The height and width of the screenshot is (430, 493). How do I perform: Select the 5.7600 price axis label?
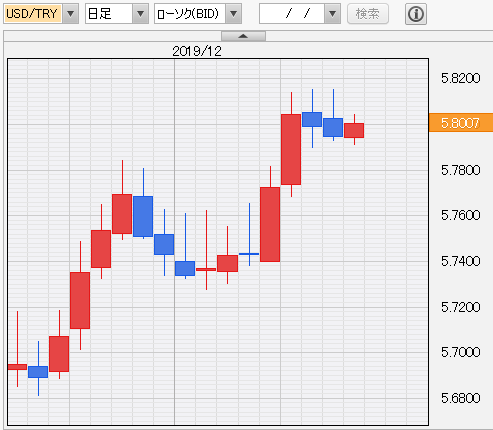coord(460,215)
